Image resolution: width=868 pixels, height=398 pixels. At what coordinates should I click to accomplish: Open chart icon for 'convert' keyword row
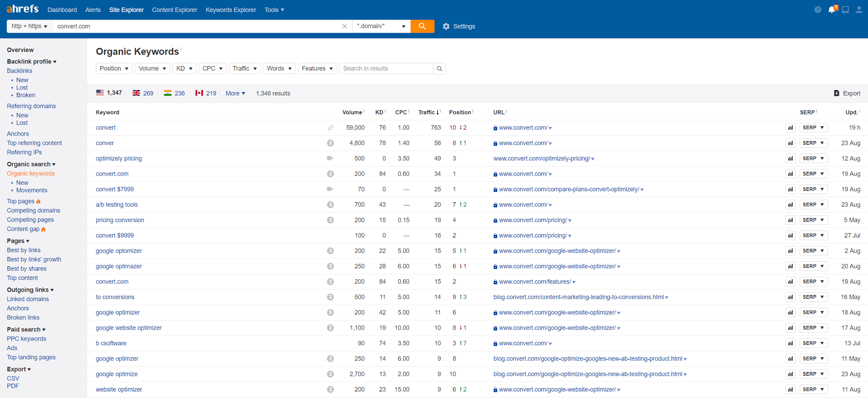790,127
